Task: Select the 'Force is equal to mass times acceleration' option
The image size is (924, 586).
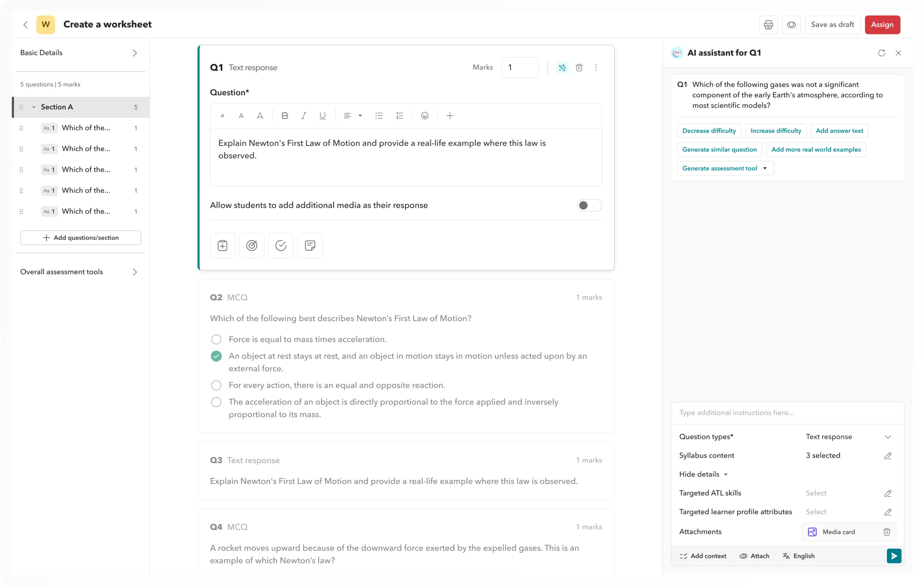Action: pyautogui.click(x=216, y=339)
